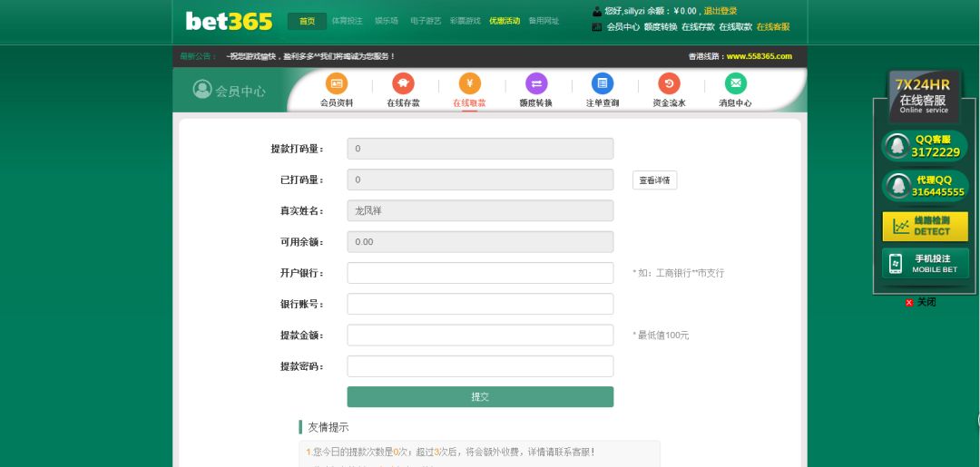Screen dimensions: 980x467
Task: Open the 资金流水 history icon
Action: pos(669,83)
